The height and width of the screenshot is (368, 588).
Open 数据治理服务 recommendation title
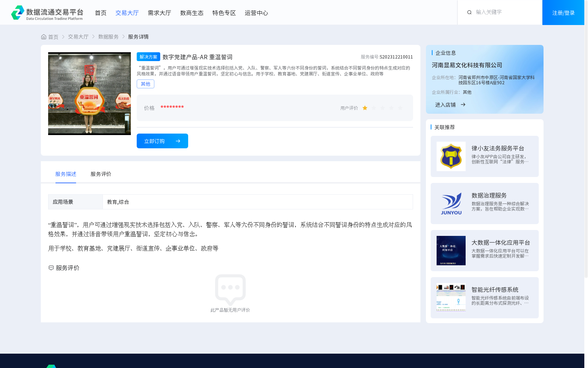489,195
